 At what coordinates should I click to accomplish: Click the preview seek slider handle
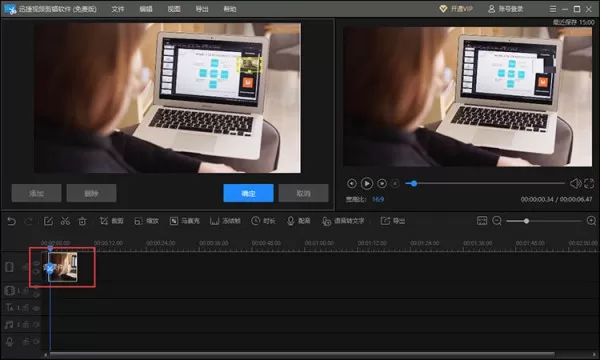(414, 184)
